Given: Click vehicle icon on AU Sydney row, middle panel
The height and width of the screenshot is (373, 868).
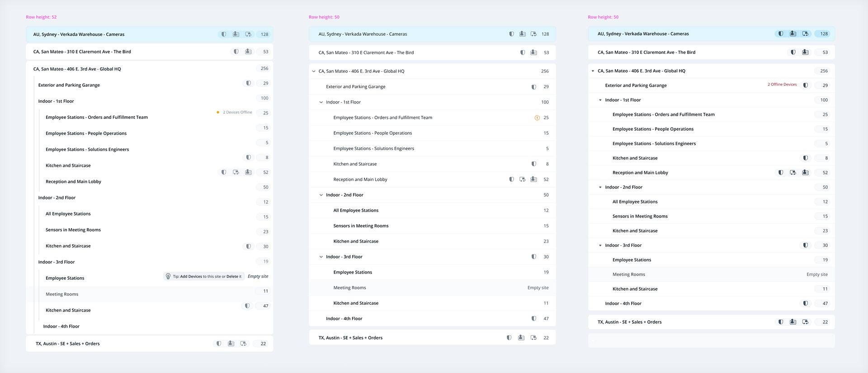Looking at the screenshot, I should click(533, 34).
